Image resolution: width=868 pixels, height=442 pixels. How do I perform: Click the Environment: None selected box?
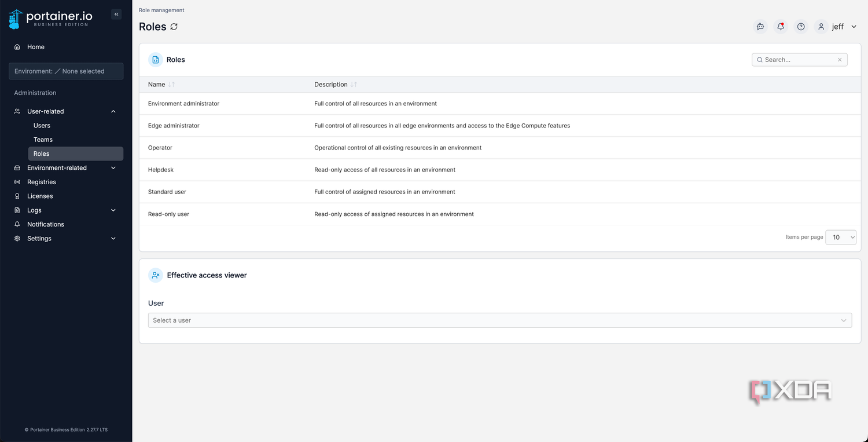(66, 71)
